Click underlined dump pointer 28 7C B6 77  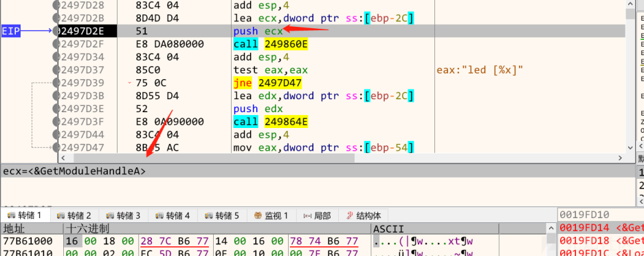pyautogui.click(x=175, y=241)
